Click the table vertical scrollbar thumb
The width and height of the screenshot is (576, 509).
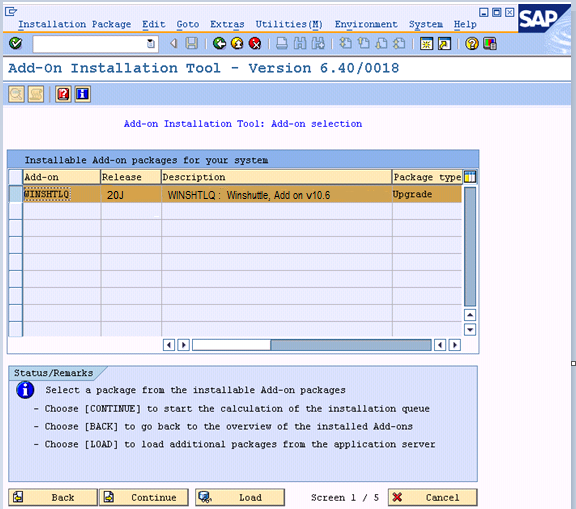tap(470, 246)
